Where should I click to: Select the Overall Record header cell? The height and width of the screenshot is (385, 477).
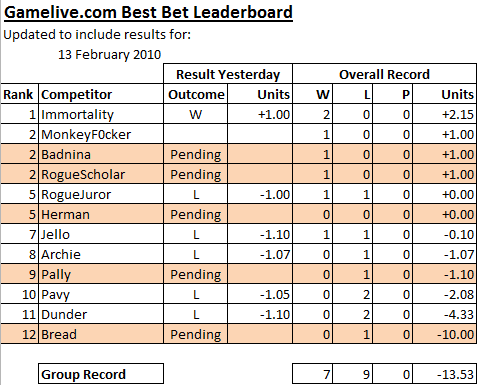384,74
